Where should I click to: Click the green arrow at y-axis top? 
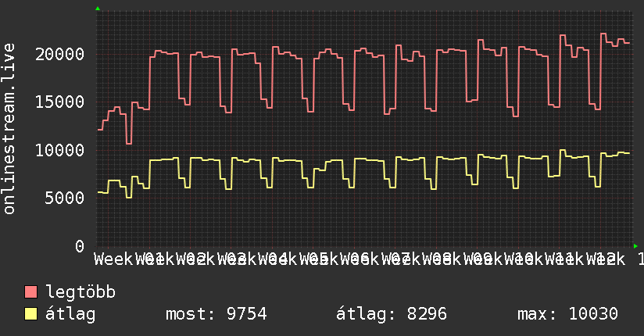(98, 9)
